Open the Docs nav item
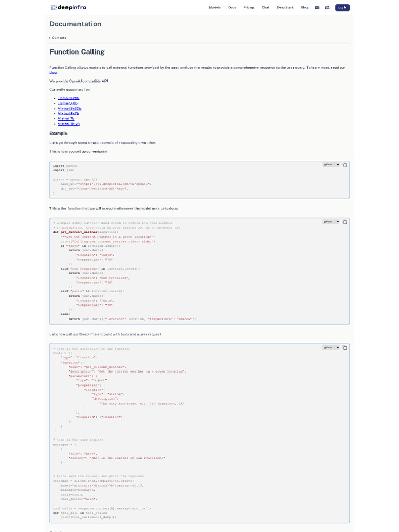The height and width of the screenshot is (532, 399). pos(232,7)
